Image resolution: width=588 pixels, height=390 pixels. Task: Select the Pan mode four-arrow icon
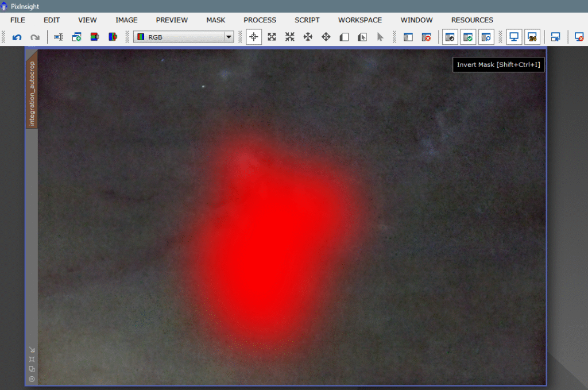308,37
